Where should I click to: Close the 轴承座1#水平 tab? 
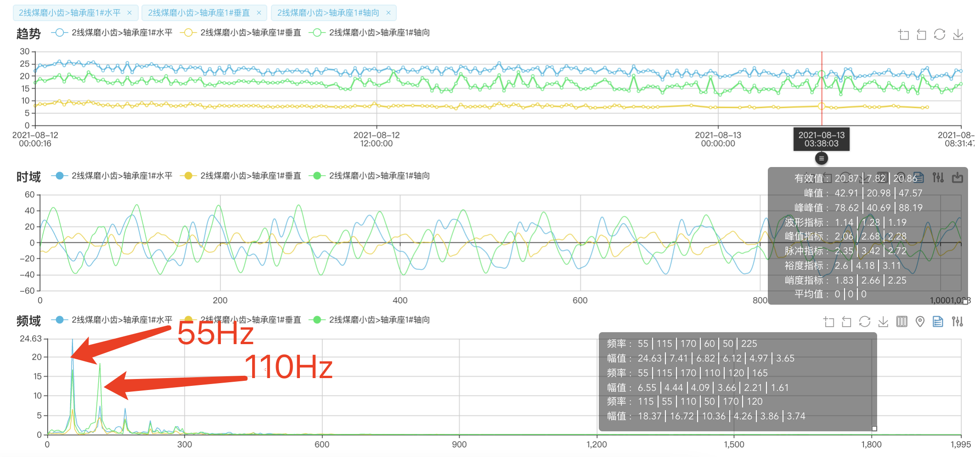click(x=130, y=13)
